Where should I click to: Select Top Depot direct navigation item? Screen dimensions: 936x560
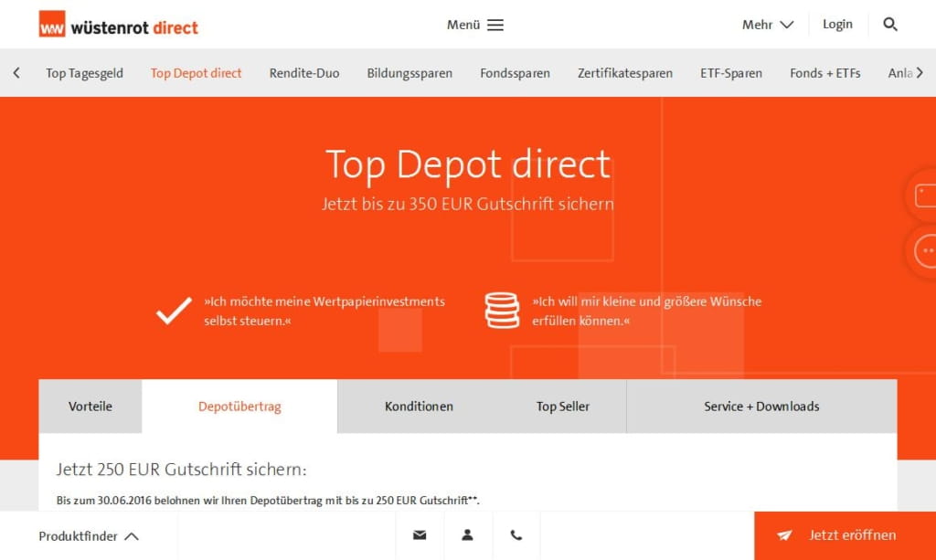(x=196, y=73)
